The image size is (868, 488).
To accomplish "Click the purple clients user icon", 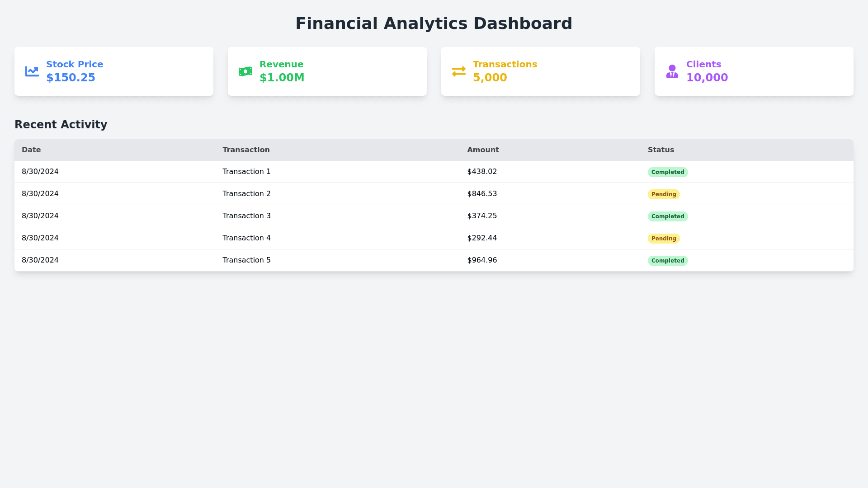I will coord(672,71).
